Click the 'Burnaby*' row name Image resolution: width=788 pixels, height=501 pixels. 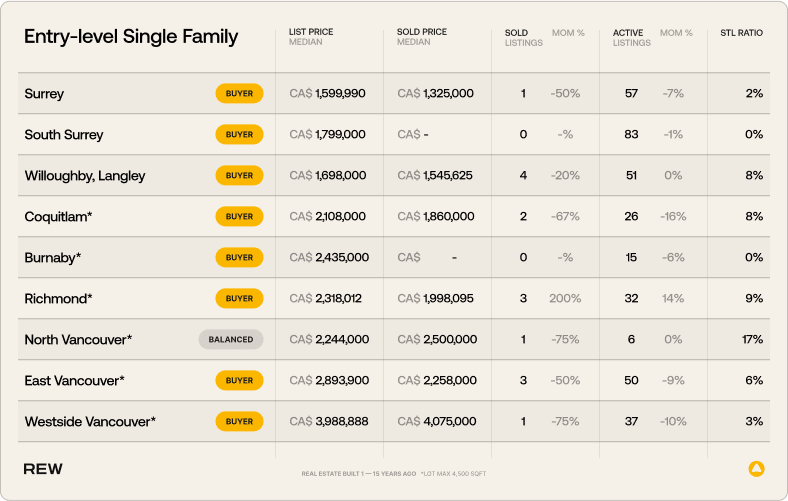coord(53,258)
